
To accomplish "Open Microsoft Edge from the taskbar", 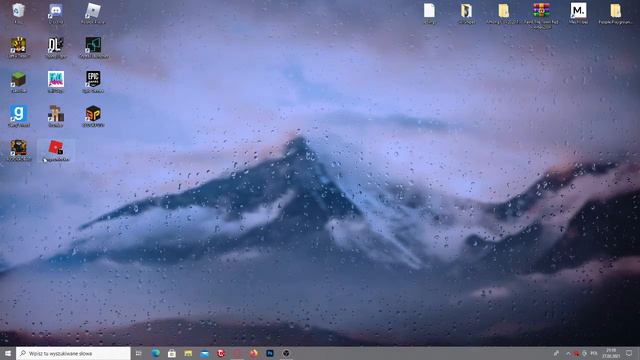I will (x=156, y=353).
